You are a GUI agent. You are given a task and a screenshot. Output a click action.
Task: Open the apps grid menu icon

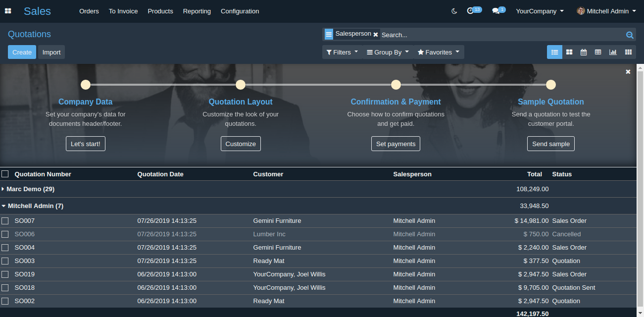point(8,11)
